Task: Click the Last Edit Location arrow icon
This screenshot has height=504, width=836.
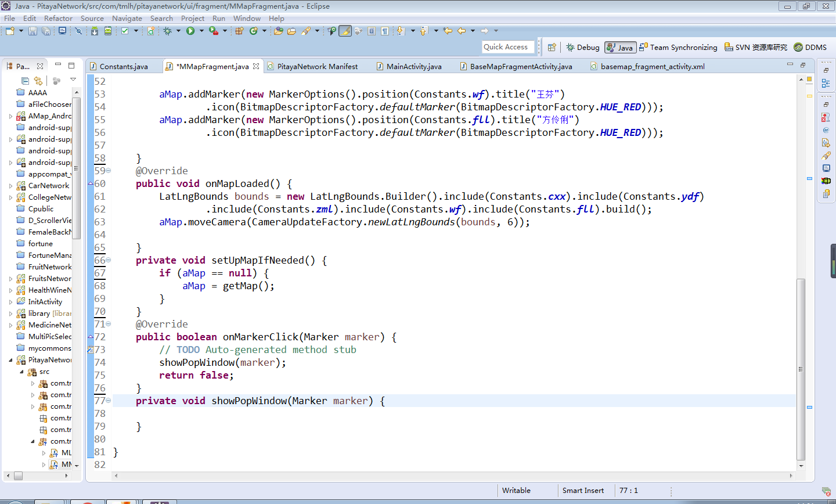Action: pyautogui.click(x=448, y=31)
